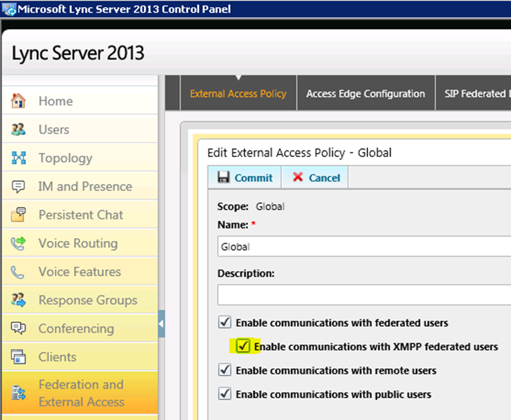
Task: Click the Voice Routing phone arrow icon
Action: [x=18, y=243]
